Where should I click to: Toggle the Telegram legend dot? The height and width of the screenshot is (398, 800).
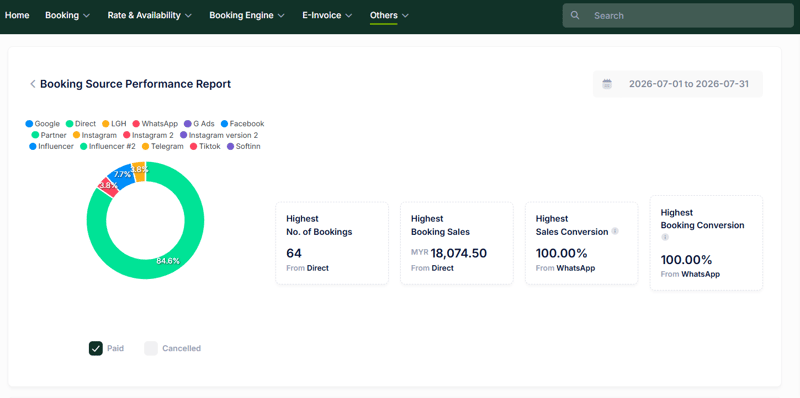tap(145, 146)
